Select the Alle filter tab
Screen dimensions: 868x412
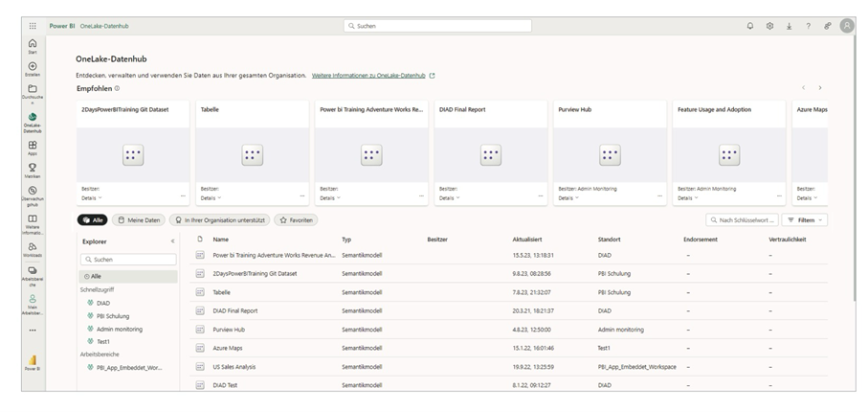pyautogui.click(x=93, y=220)
